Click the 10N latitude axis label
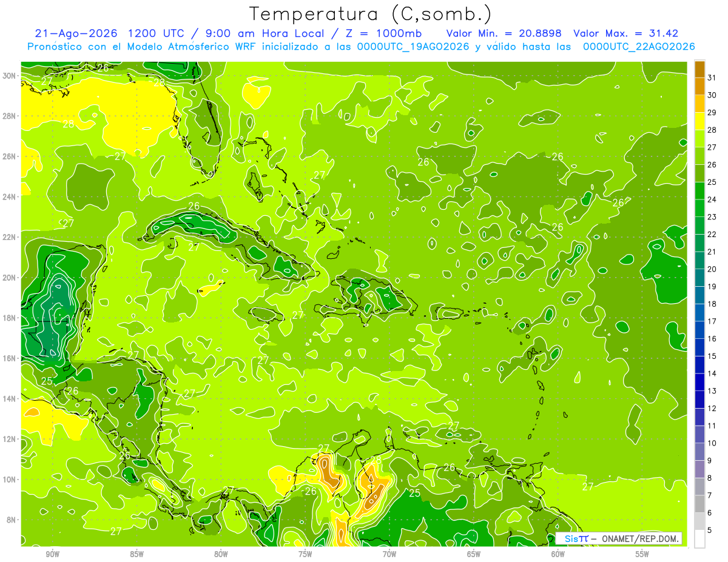Screen dimensions: 728x562 [x=10, y=480]
